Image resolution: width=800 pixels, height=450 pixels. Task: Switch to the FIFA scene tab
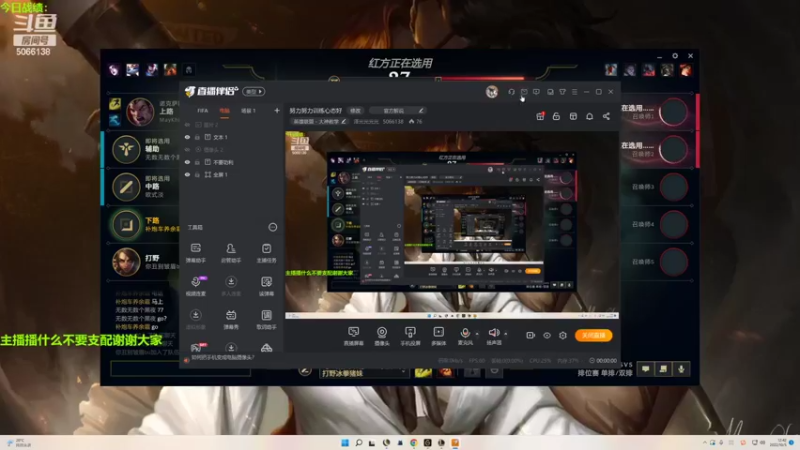pyautogui.click(x=203, y=111)
